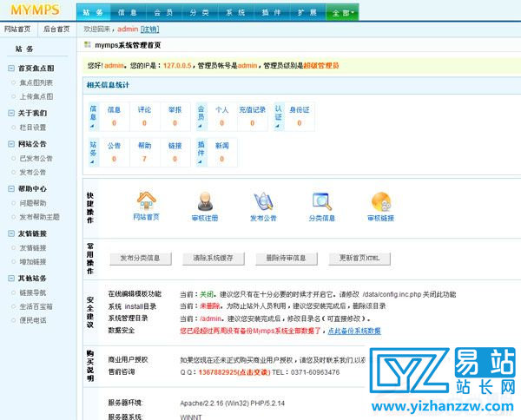
Task: Click the 评论 statistics cell
Action: click(144, 116)
